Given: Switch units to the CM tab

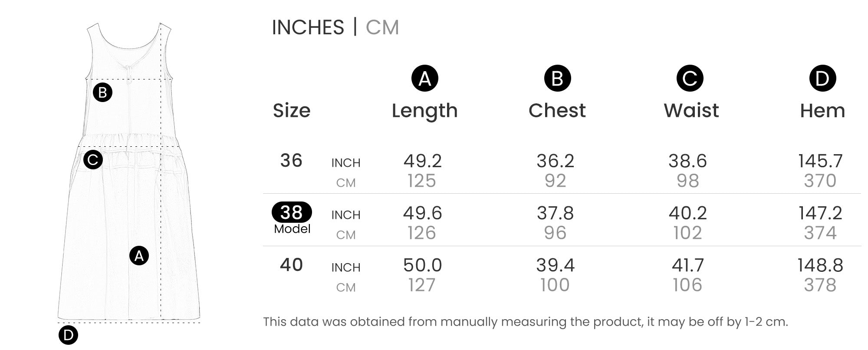Looking at the screenshot, I should click(x=382, y=27).
